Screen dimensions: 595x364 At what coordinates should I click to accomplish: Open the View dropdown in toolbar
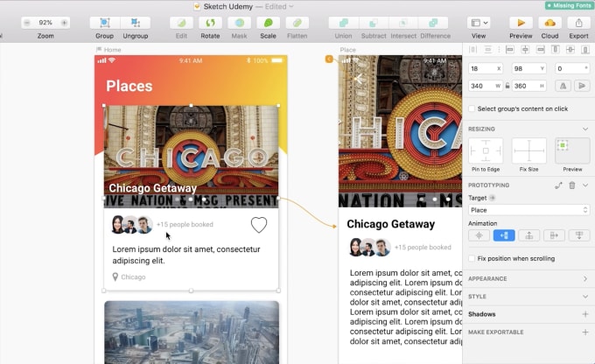pyautogui.click(x=479, y=23)
